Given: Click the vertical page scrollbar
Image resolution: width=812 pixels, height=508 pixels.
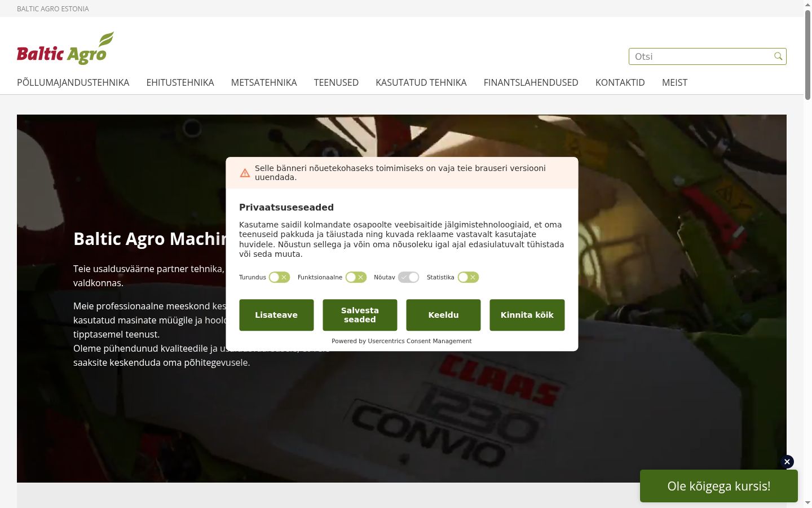Looking at the screenshot, I should click(x=807, y=55).
